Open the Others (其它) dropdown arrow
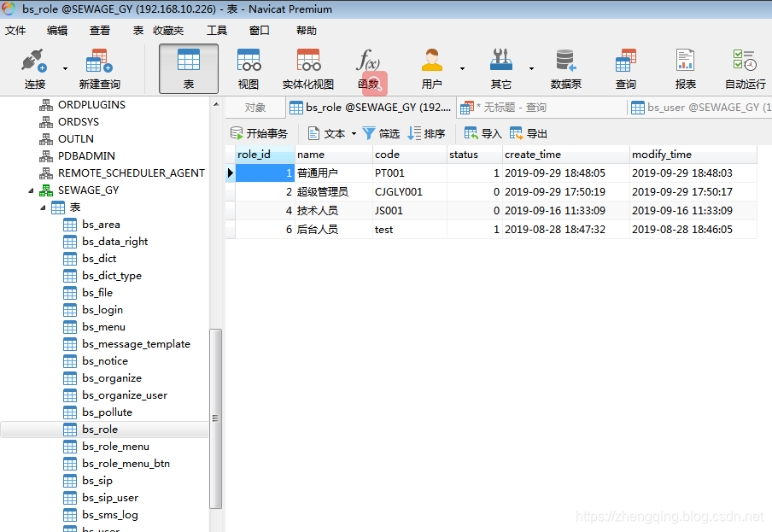This screenshot has width=772, height=532. point(531,68)
